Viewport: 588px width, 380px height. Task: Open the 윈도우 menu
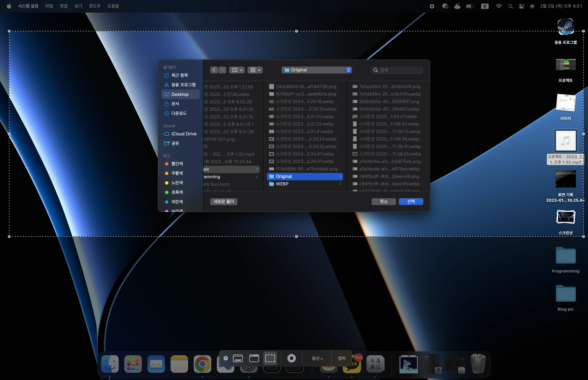point(95,6)
